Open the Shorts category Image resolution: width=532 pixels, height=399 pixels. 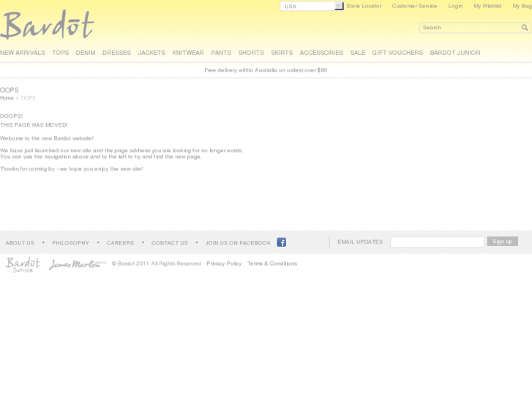[x=251, y=53]
